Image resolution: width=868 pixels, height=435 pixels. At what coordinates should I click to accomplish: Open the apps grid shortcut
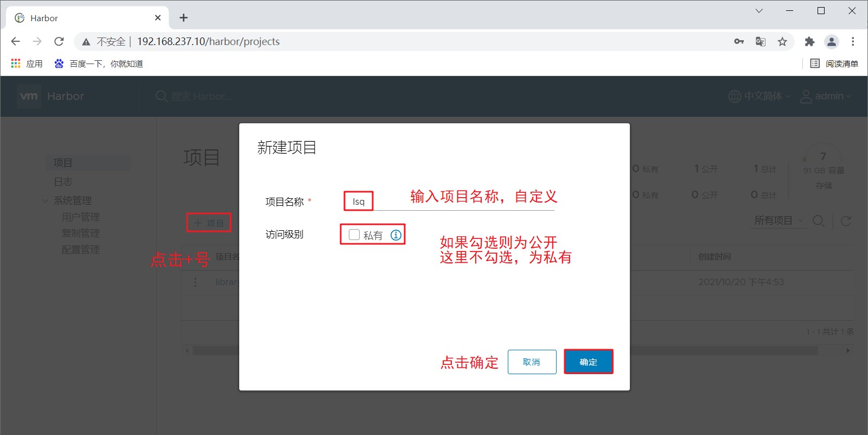[x=16, y=64]
